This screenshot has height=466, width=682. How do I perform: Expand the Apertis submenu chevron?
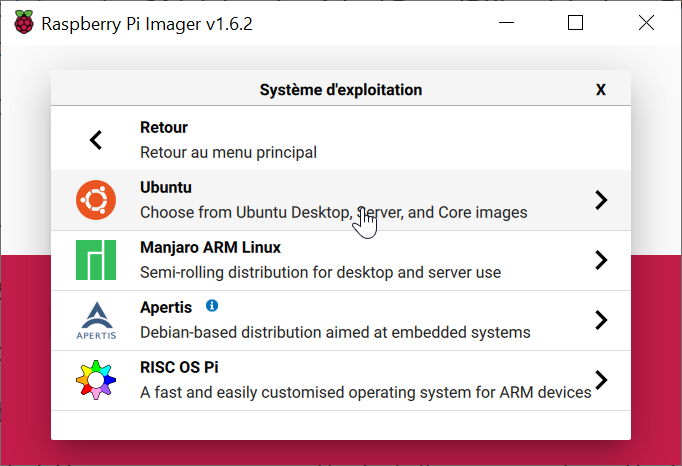pos(601,320)
